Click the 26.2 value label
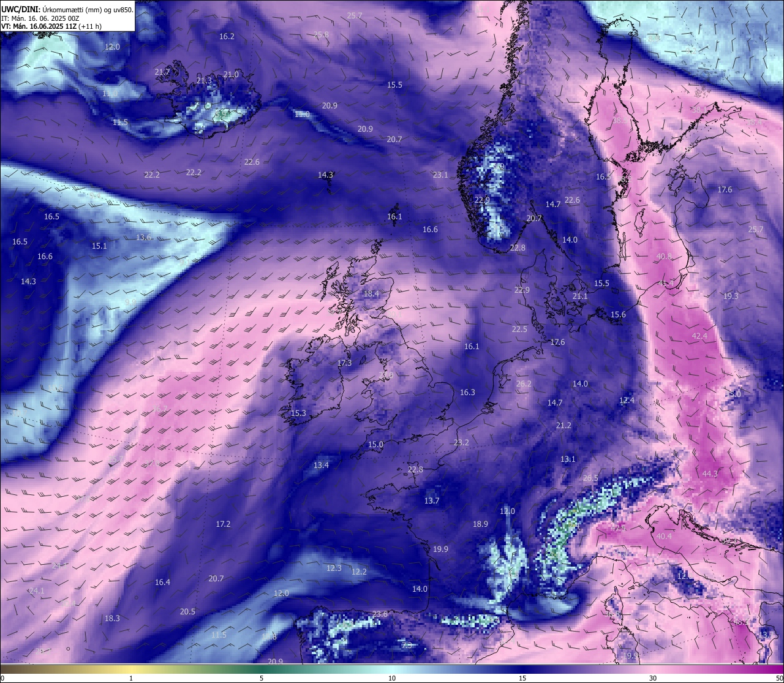 tap(524, 384)
